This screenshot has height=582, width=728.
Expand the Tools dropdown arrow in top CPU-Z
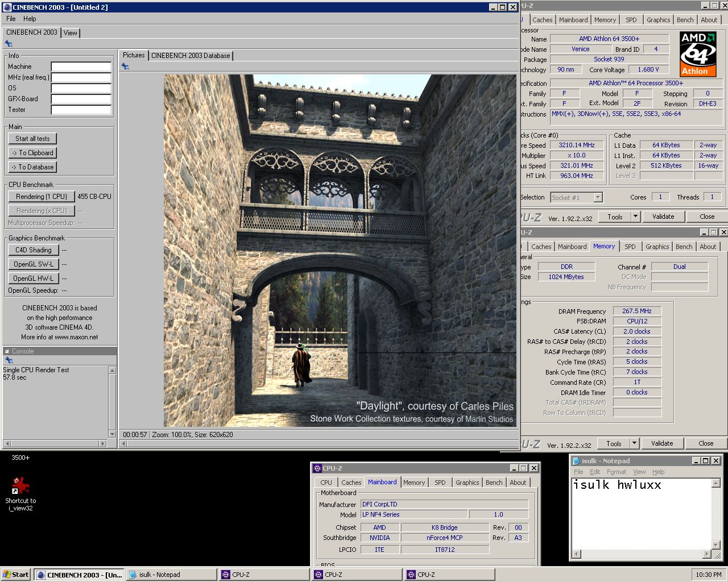[636, 217]
